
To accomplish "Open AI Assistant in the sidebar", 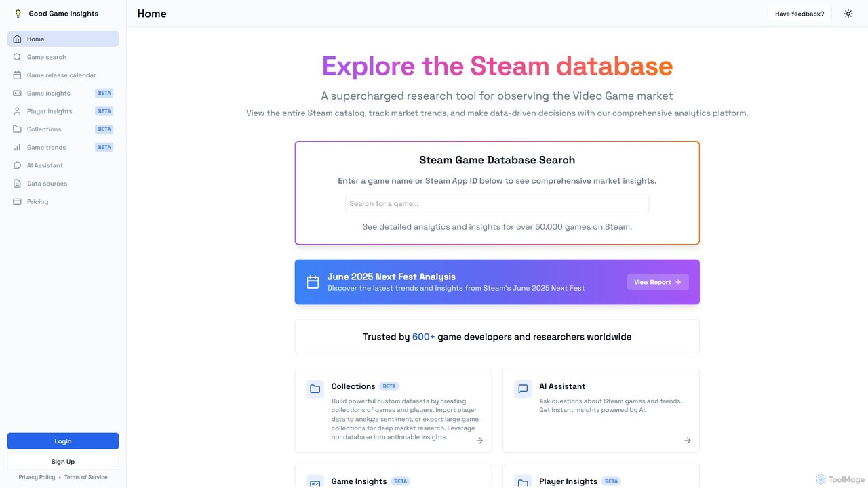I will (63, 165).
